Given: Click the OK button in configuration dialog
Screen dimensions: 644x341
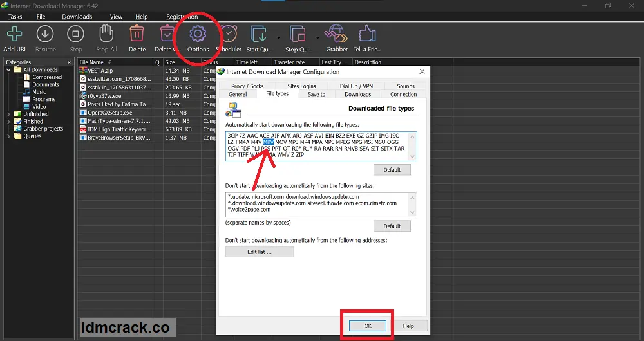Looking at the screenshot, I should pos(368,326).
